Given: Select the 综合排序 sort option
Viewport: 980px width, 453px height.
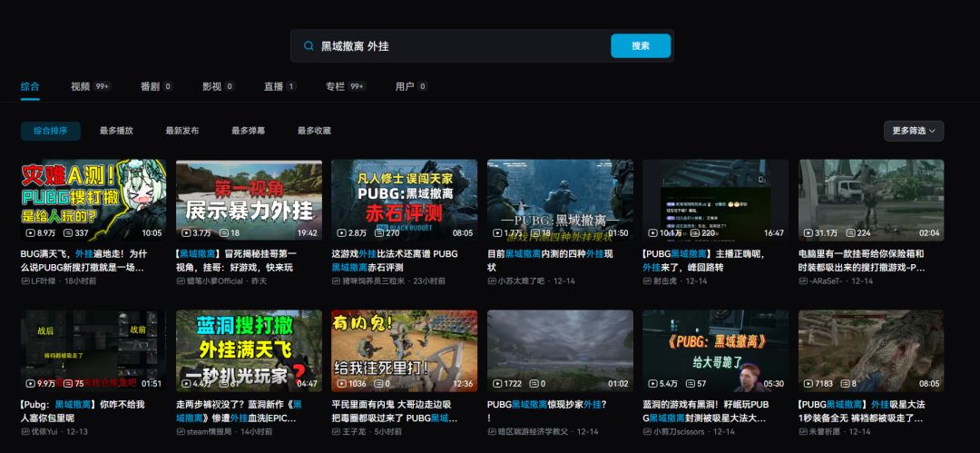Looking at the screenshot, I should pos(51,131).
